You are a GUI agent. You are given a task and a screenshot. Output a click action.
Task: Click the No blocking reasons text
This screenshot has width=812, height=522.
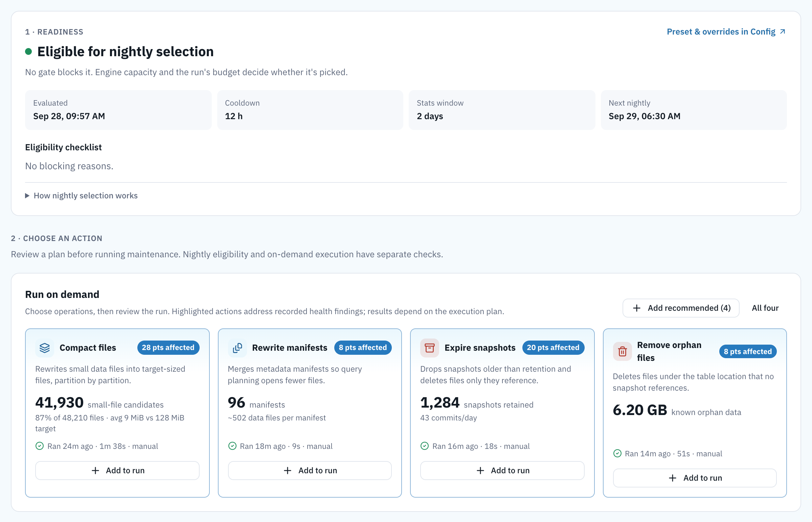pos(69,166)
